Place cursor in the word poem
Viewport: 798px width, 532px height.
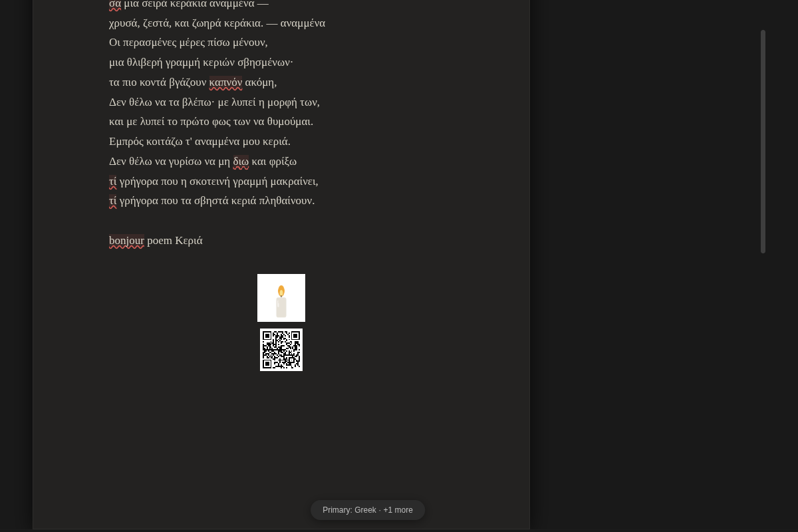160,241
